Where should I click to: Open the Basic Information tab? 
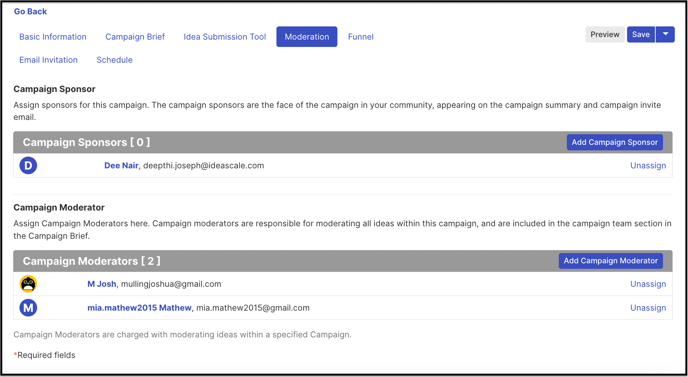point(53,37)
